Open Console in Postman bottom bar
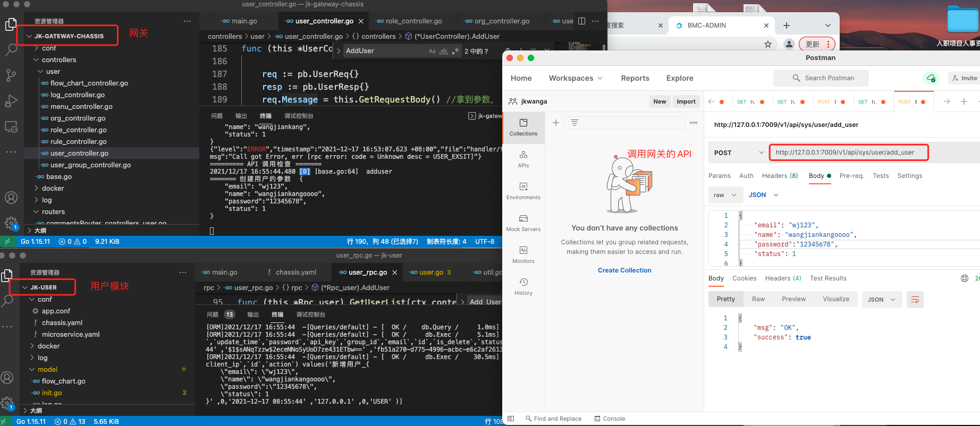The height and width of the screenshot is (426, 980). [610, 419]
